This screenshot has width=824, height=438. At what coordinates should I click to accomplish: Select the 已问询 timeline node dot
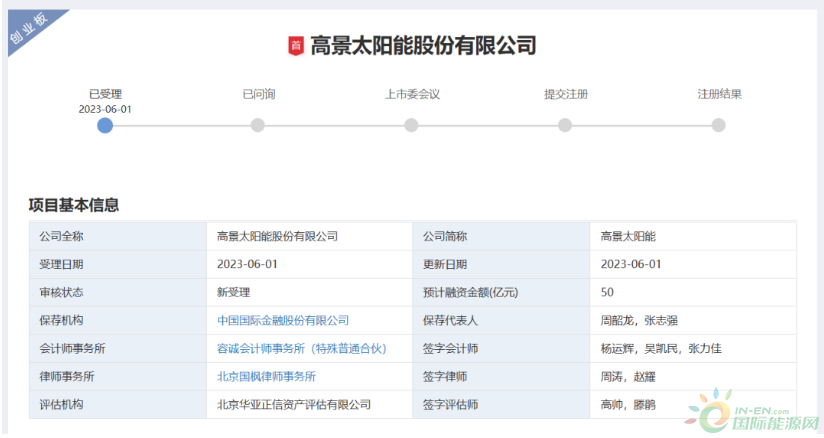tap(258, 125)
